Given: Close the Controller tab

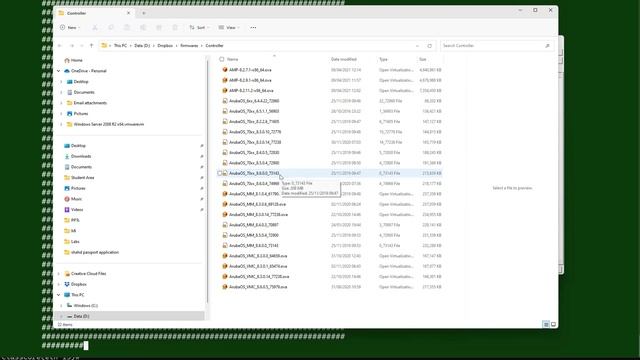Looking at the screenshot, I should pyautogui.click(x=128, y=13).
